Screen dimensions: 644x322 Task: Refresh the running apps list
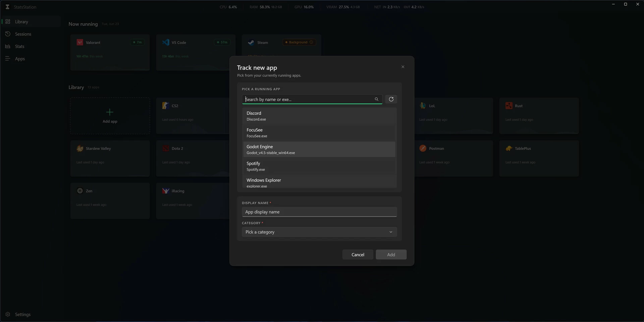coord(391,99)
